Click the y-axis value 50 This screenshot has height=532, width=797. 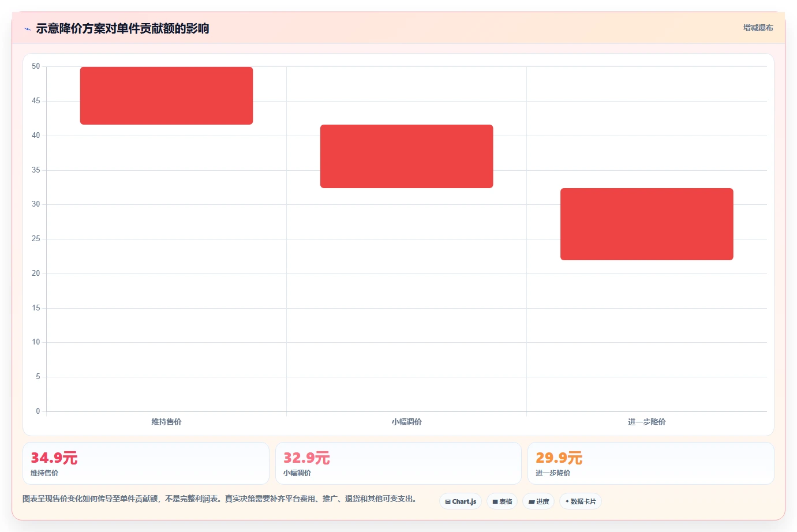pos(36,66)
